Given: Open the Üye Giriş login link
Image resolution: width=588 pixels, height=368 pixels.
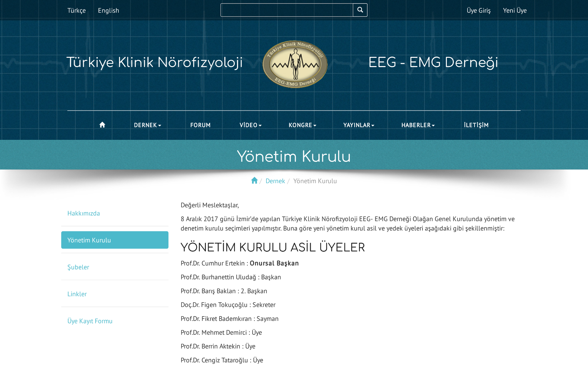Looking at the screenshot, I should 479,11.
